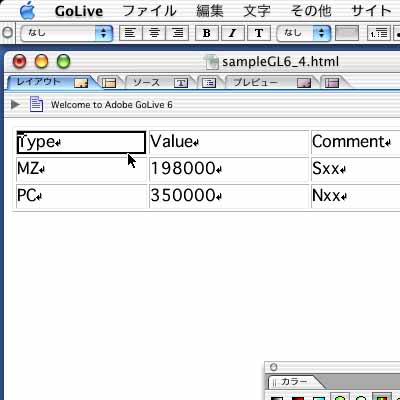Toggle Italic formatting

233,33
